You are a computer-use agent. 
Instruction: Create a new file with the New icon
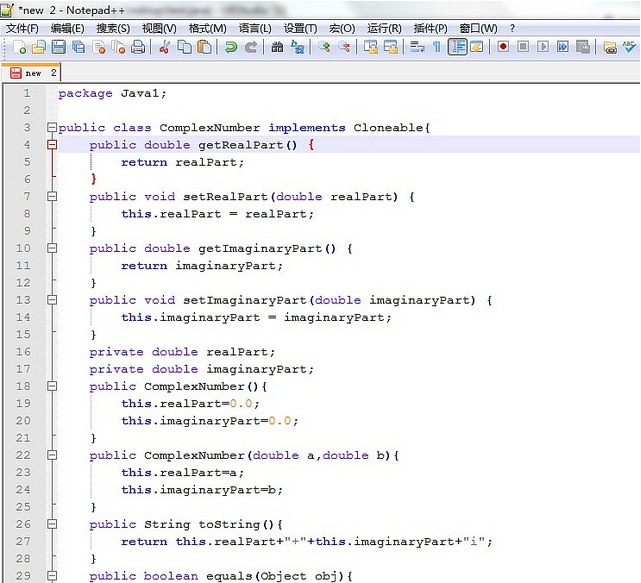pos(19,47)
